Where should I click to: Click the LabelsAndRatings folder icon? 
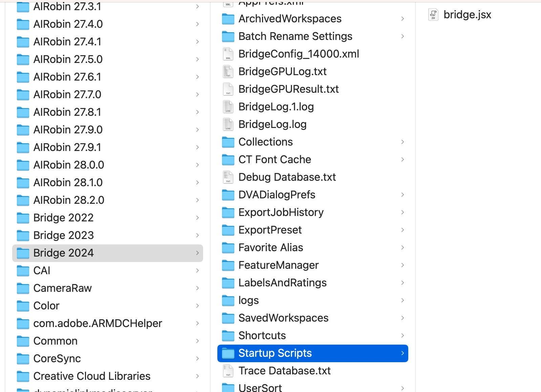click(x=228, y=283)
